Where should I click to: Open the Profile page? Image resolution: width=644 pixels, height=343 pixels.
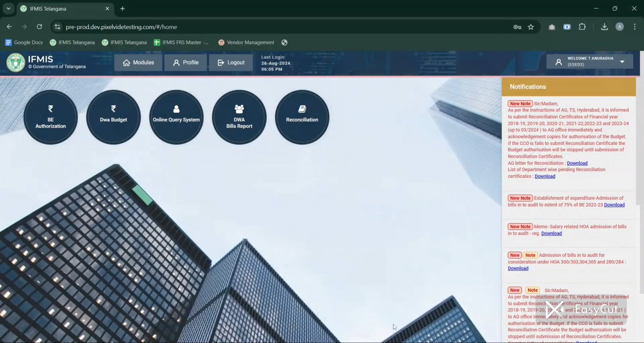(x=185, y=62)
